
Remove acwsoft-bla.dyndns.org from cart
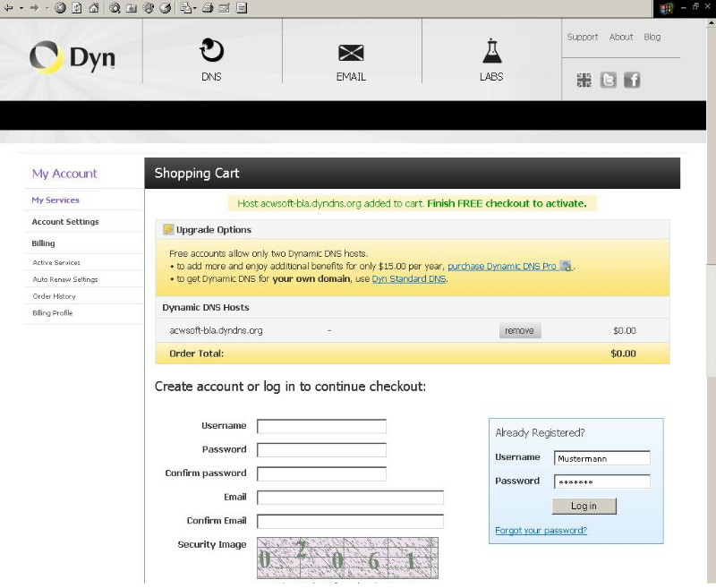tap(519, 330)
